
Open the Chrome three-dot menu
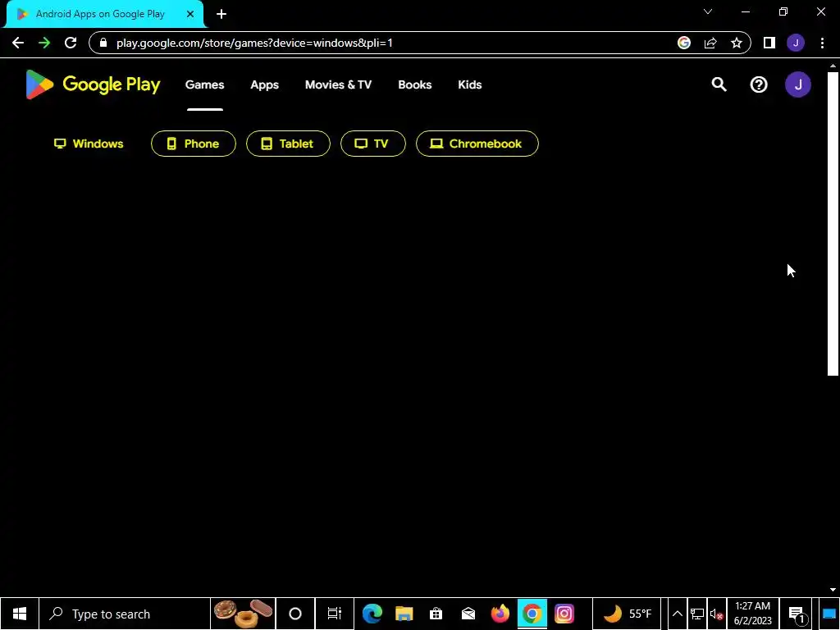point(822,43)
